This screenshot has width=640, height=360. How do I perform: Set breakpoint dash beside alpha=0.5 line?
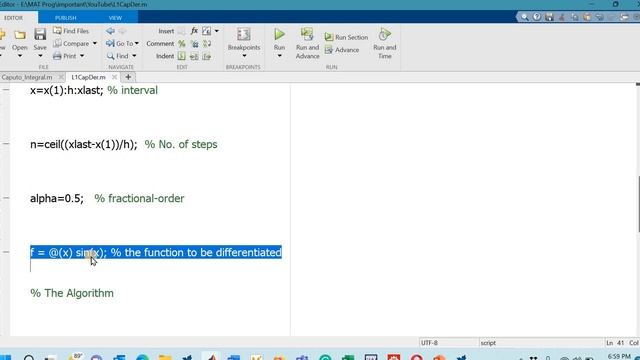(6, 198)
